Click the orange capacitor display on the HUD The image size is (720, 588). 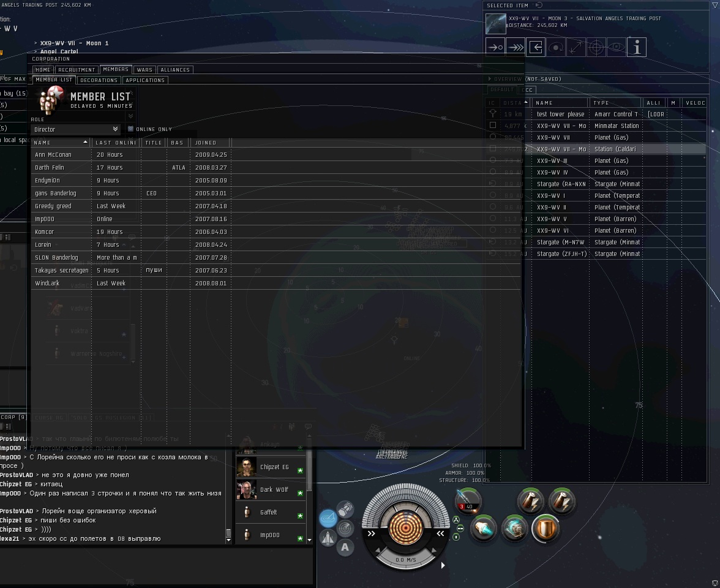click(x=405, y=528)
